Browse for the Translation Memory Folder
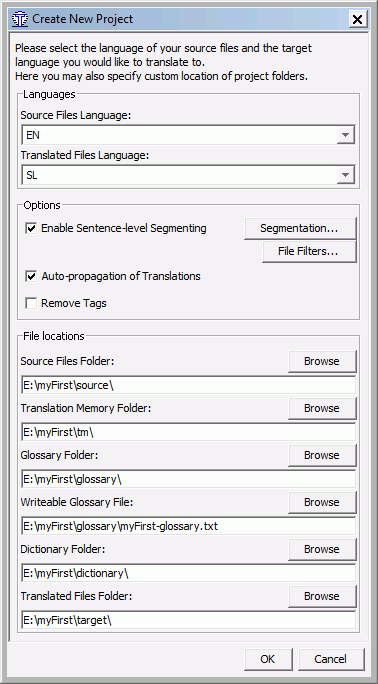The height and width of the screenshot is (684, 378). 322,408
